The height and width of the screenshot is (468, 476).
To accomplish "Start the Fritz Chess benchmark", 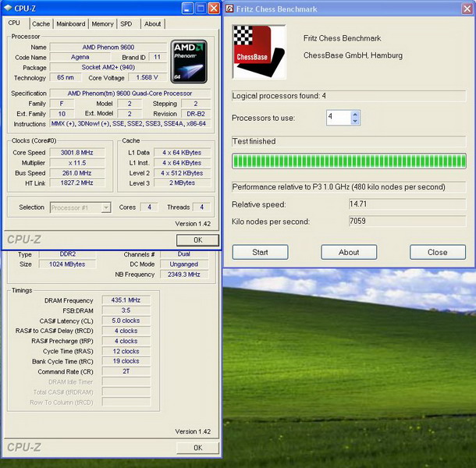I will [260, 252].
